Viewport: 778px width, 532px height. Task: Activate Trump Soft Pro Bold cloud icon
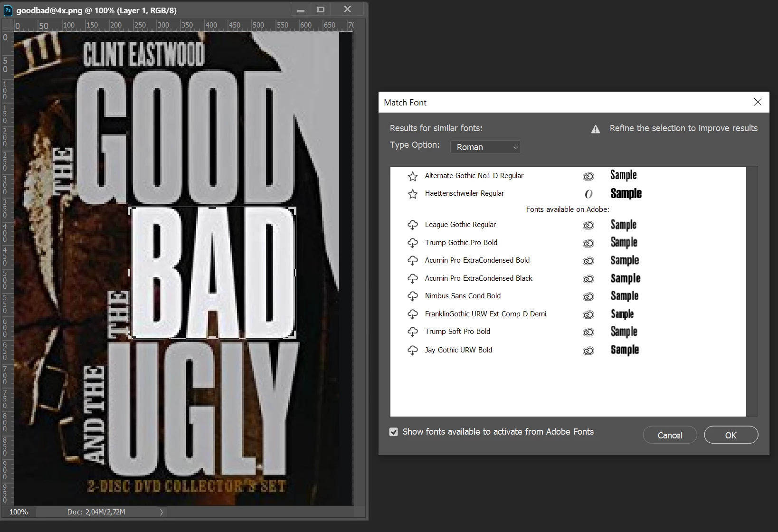(413, 332)
